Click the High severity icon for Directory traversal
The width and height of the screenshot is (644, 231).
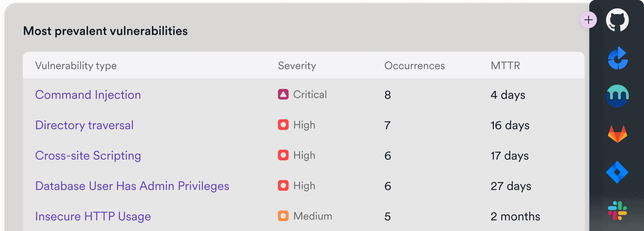click(283, 125)
